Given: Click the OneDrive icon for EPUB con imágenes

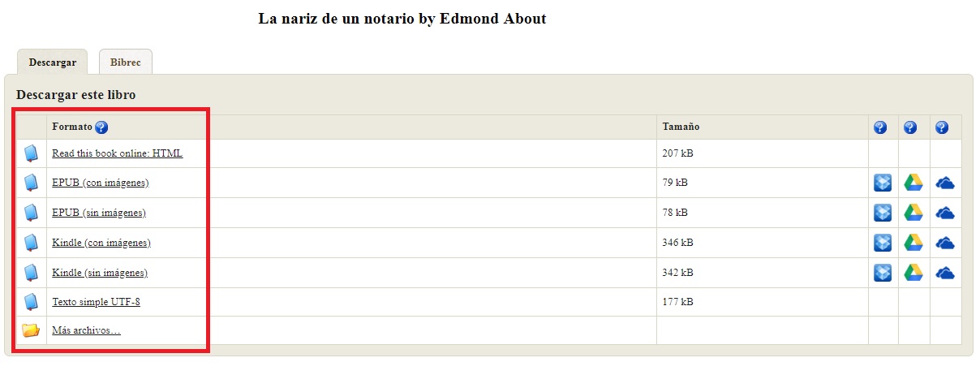Looking at the screenshot, I should coord(944,183).
